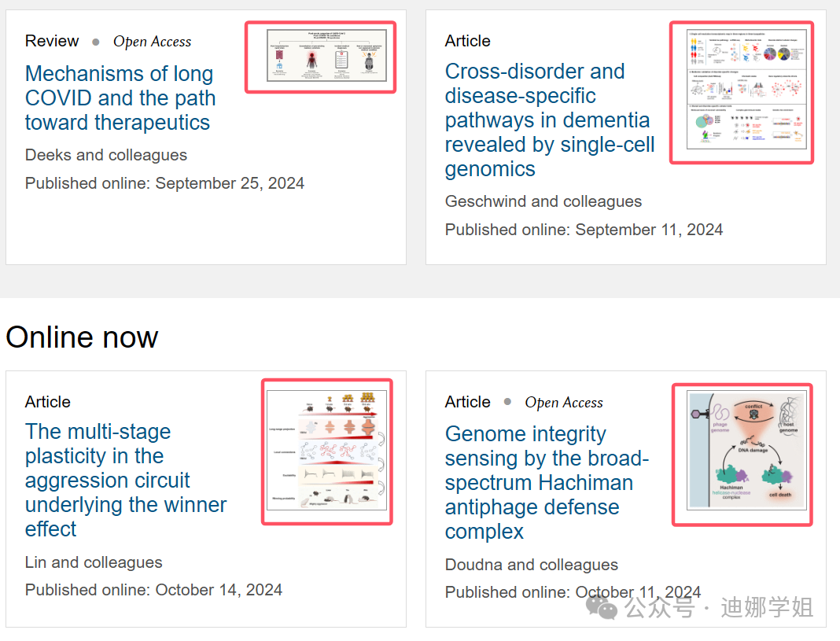
Task: View the Hachiman antiphage defense diagram thumbnail
Action: pyautogui.click(x=742, y=454)
